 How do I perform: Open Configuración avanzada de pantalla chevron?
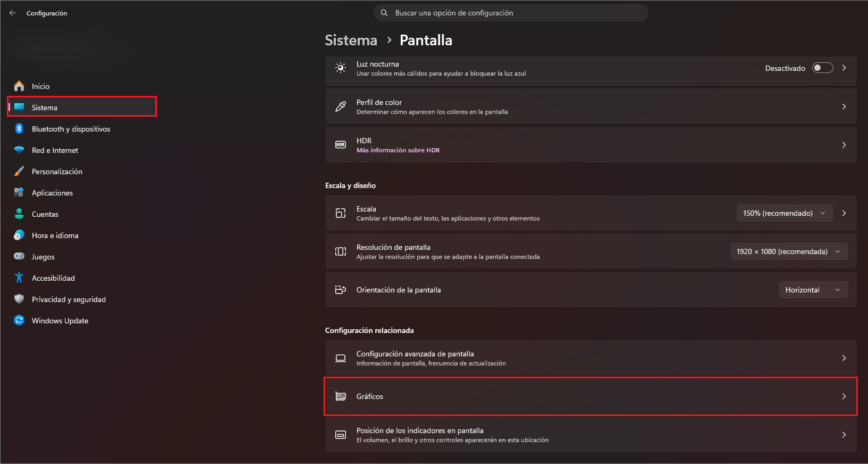click(x=844, y=358)
